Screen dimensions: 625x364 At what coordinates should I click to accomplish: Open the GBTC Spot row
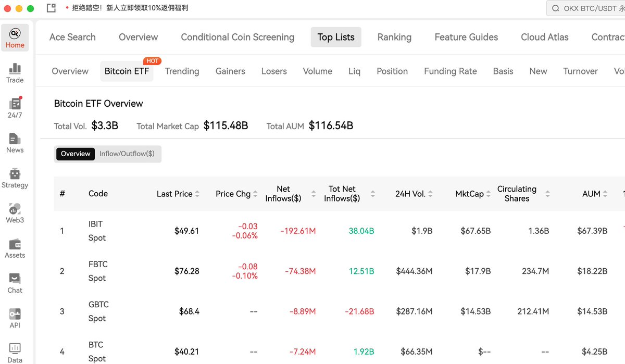[x=340, y=311]
